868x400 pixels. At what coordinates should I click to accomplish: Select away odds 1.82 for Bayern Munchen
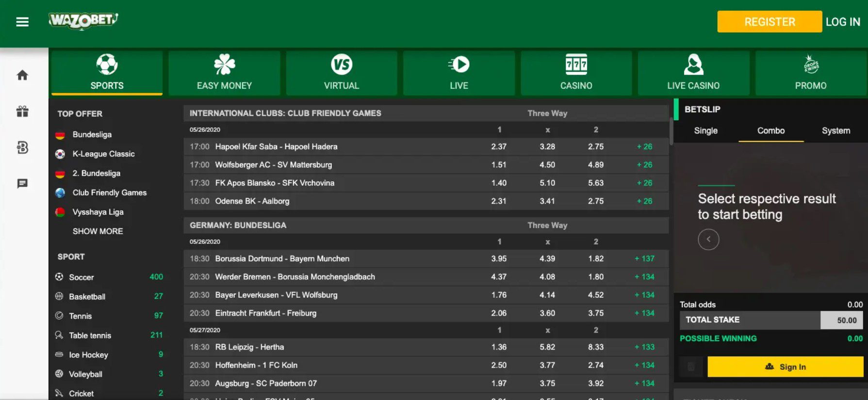pyautogui.click(x=596, y=259)
